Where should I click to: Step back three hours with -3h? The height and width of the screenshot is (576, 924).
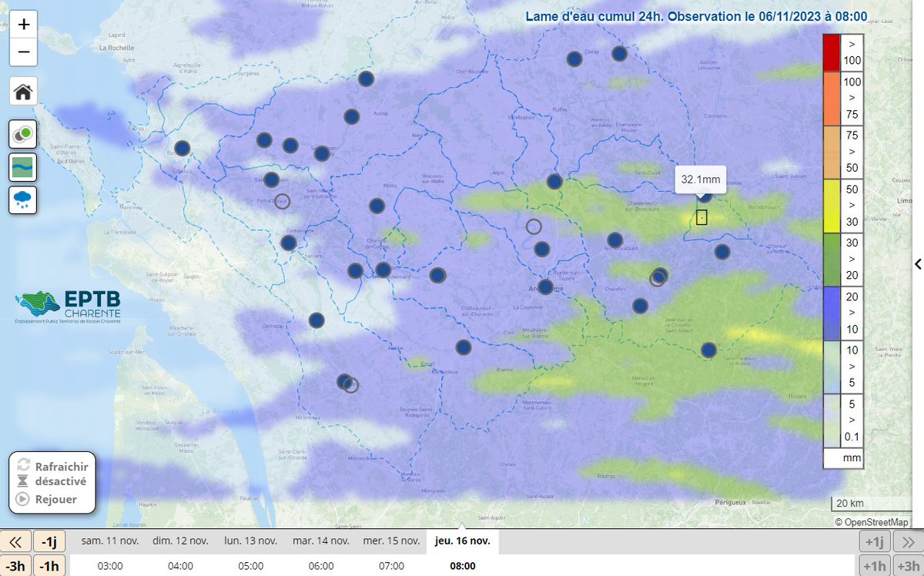coord(15,566)
